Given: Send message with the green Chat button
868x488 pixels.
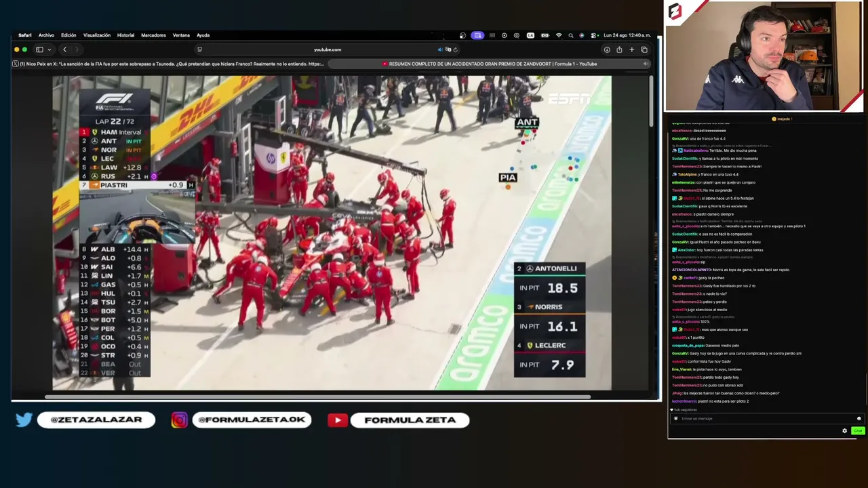Looking at the screenshot, I should 857,430.
